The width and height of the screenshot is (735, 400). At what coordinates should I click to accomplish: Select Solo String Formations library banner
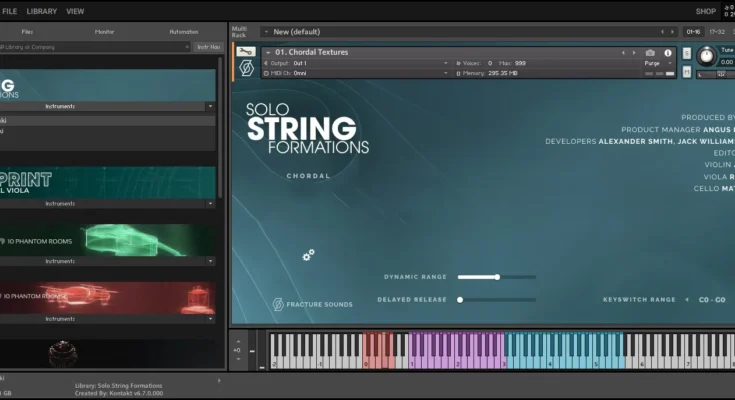click(107, 85)
